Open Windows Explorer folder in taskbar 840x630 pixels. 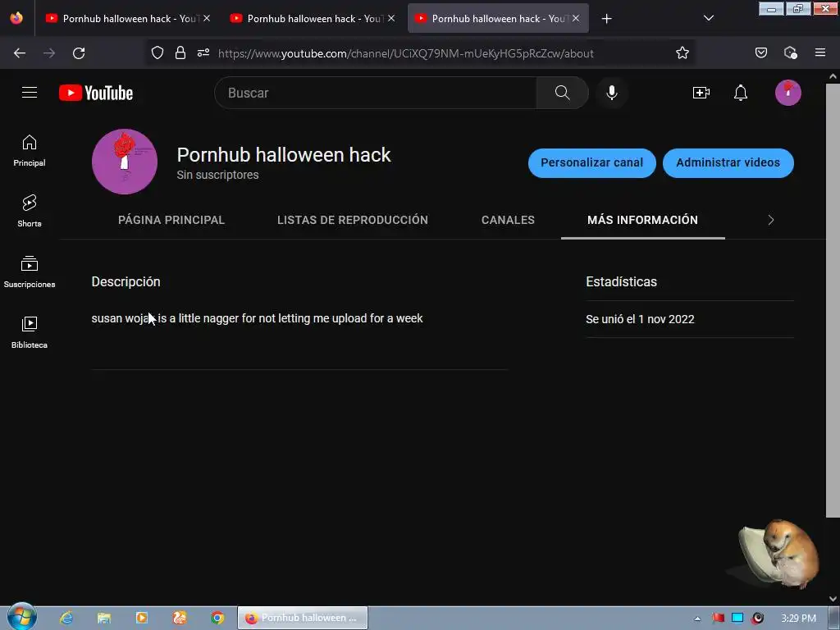[x=104, y=618]
